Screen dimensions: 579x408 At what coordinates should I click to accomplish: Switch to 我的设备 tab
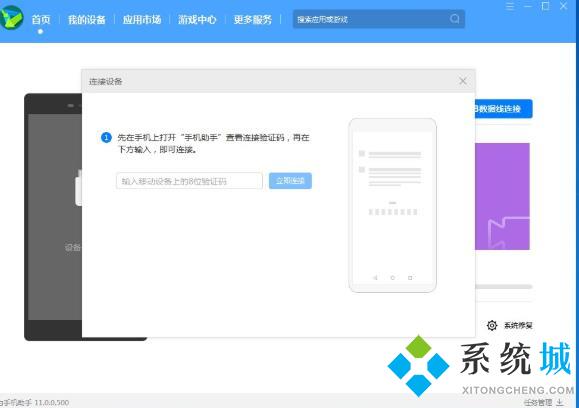(x=87, y=19)
